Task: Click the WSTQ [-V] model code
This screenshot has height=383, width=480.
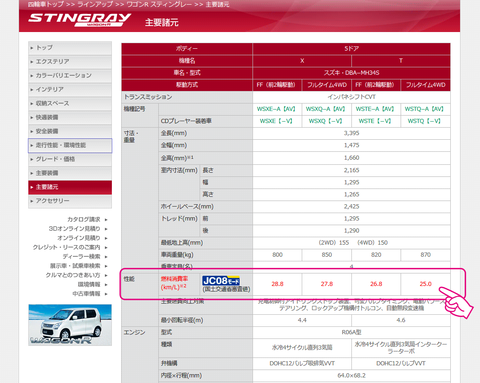Action: (x=424, y=121)
